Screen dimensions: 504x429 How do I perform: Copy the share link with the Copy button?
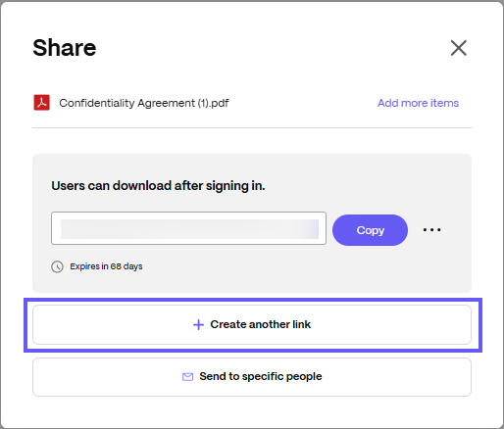pos(370,230)
